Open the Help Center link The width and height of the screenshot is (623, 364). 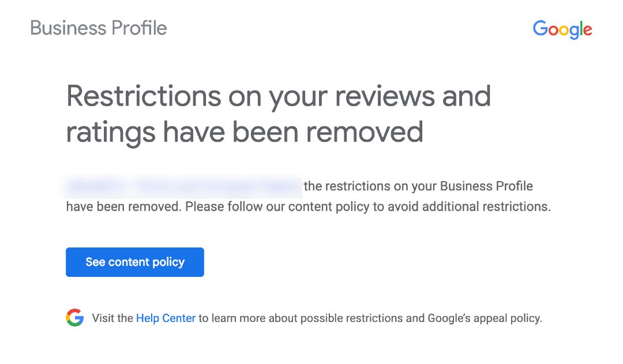(166, 318)
